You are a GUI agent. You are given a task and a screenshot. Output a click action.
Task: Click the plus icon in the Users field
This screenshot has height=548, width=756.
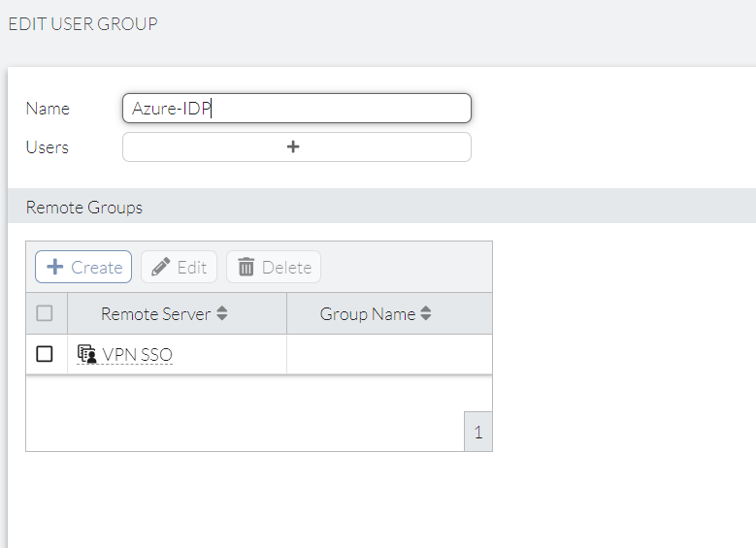293,146
